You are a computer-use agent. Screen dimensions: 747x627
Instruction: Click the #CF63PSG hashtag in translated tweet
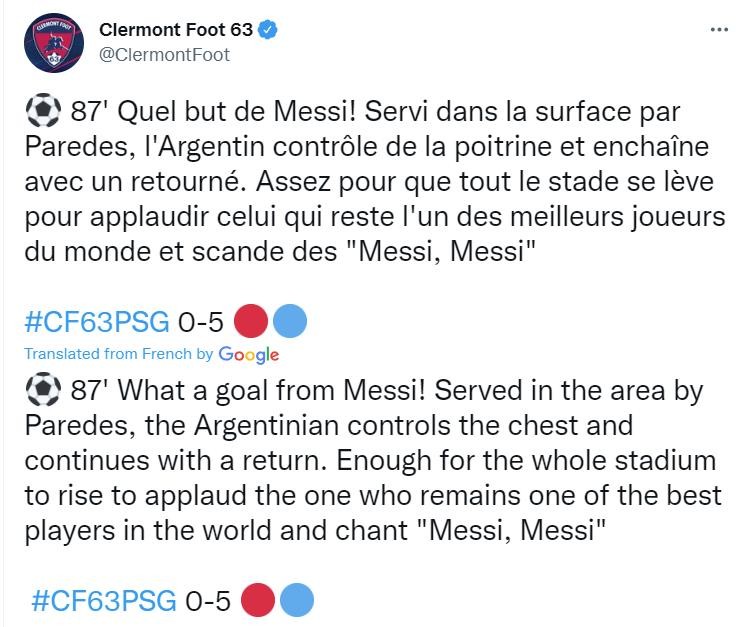click(103, 600)
